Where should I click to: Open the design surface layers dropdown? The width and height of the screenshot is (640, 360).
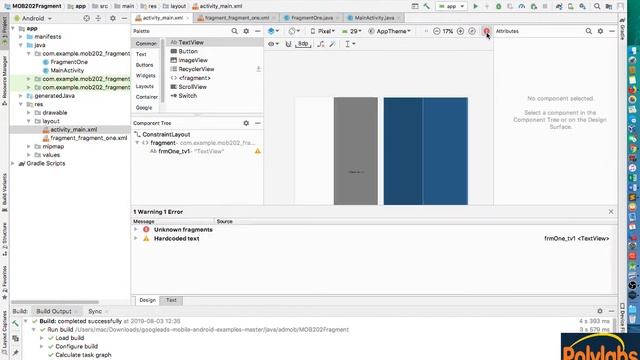click(x=273, y=31)
